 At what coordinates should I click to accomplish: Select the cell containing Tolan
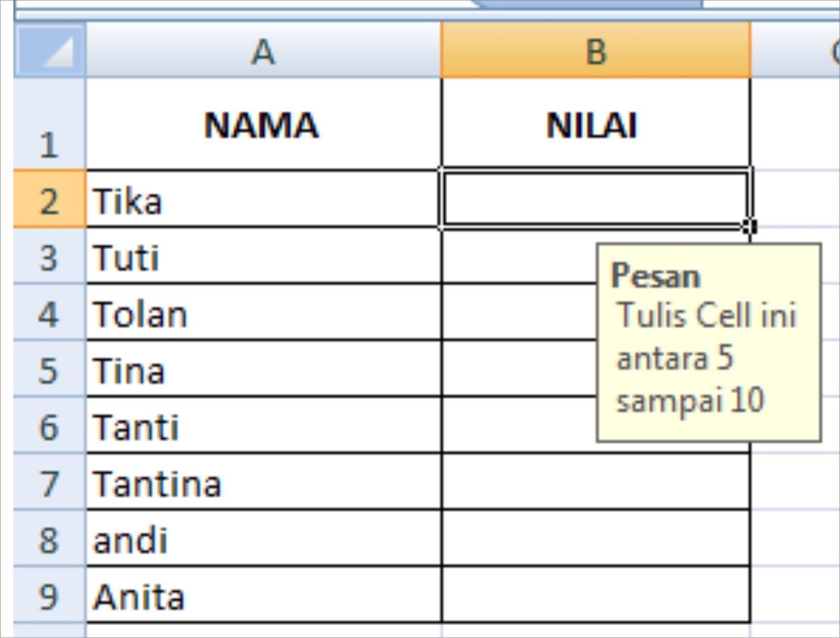[x=263, y=314]
